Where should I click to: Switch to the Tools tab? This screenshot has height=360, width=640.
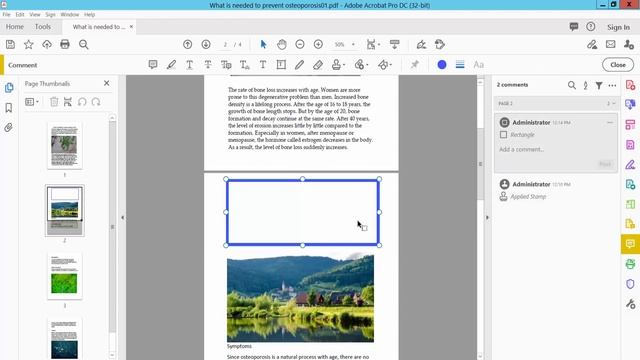pyautogui.click(x=43, y=27)
